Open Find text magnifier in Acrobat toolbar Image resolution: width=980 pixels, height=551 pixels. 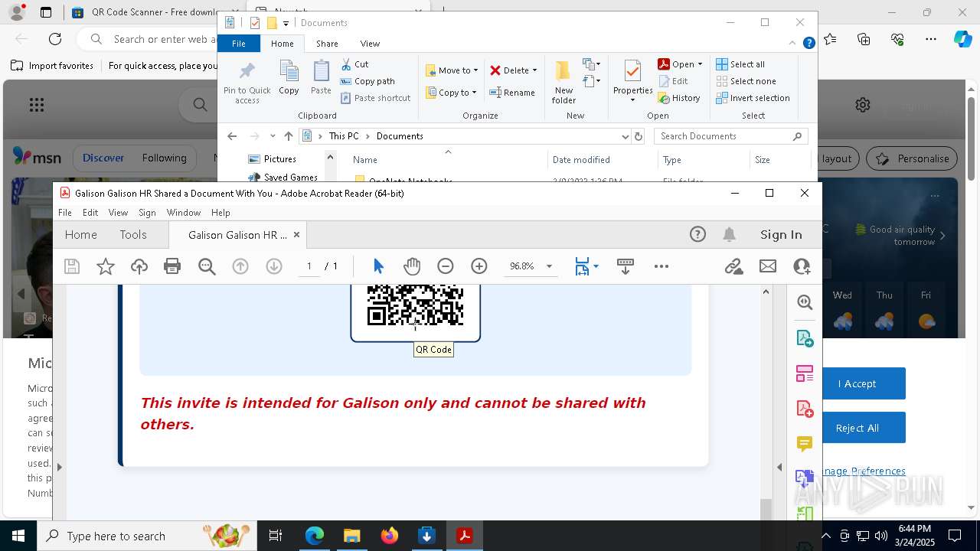click(x=207, y=266)
